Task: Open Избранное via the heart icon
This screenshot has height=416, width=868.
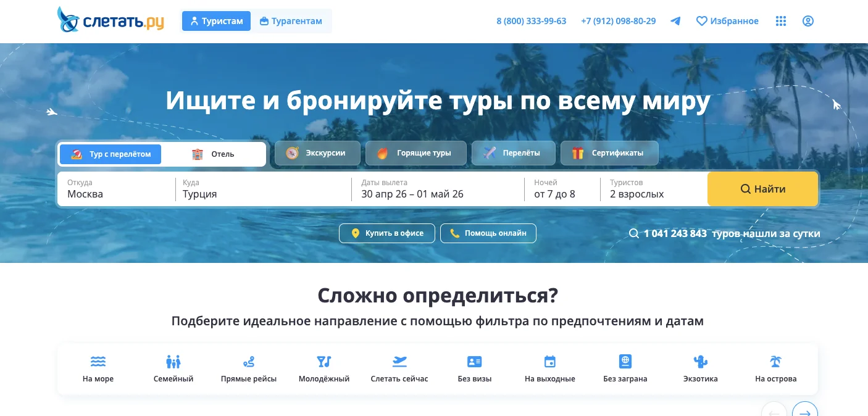Action: 727,20
